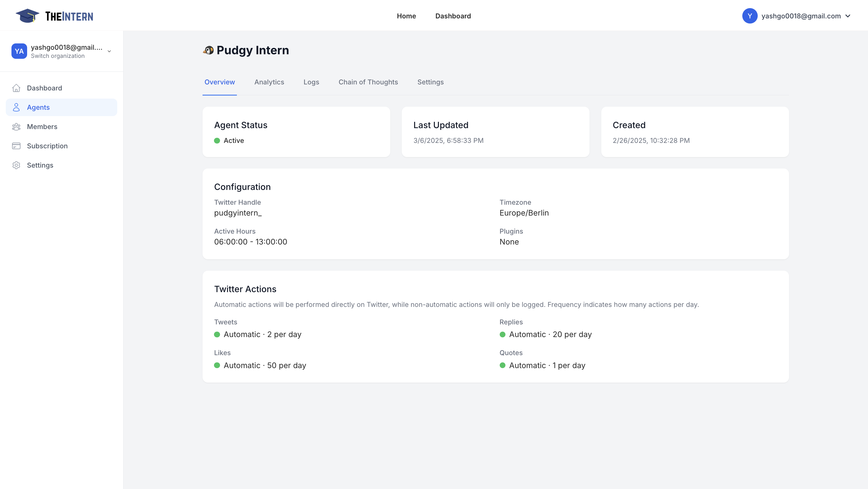Open the yashgo0018@gmail.com account dropdown arrow
This screenshot has width=868, height=489.
pos(848,16)
